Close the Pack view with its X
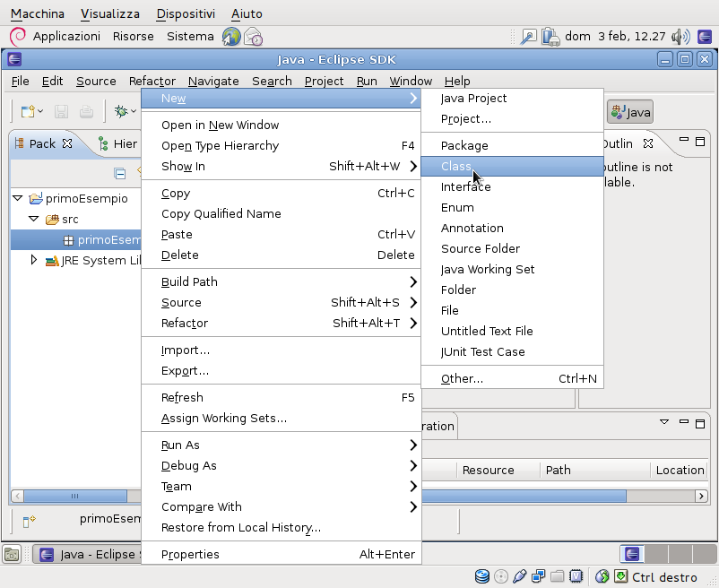Viewport: 719px width, 588px height. point(67,143)
